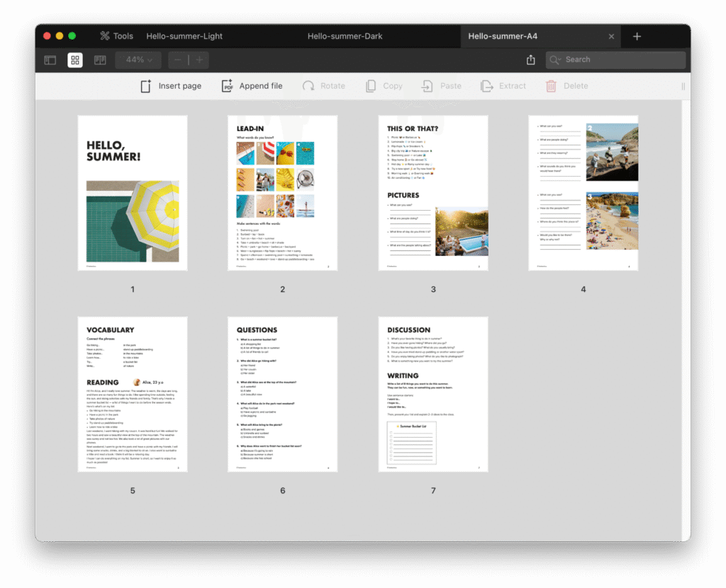Select the Vocabulary page 5 thumbnail

(133, 394)
